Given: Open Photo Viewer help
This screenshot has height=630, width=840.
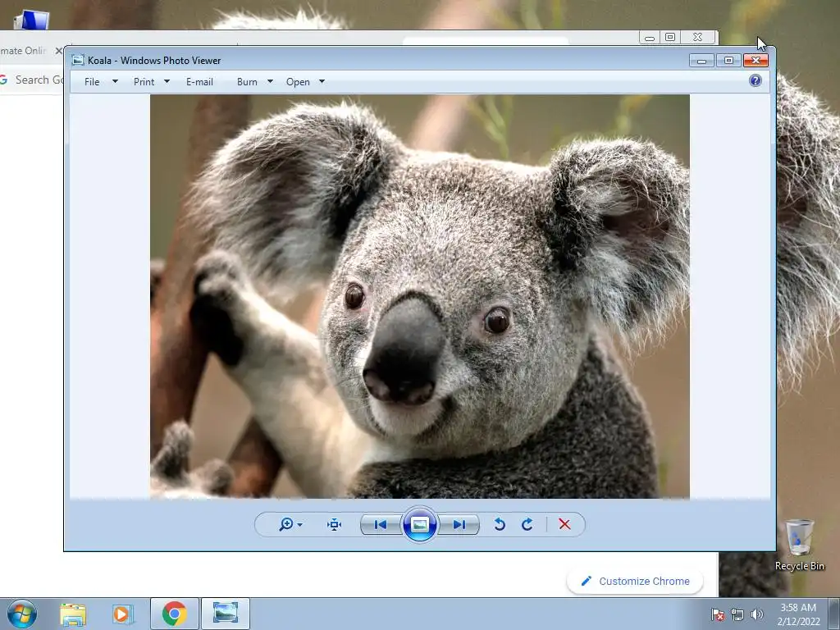Looking at the screenshot, I should (x=756, y=80).
